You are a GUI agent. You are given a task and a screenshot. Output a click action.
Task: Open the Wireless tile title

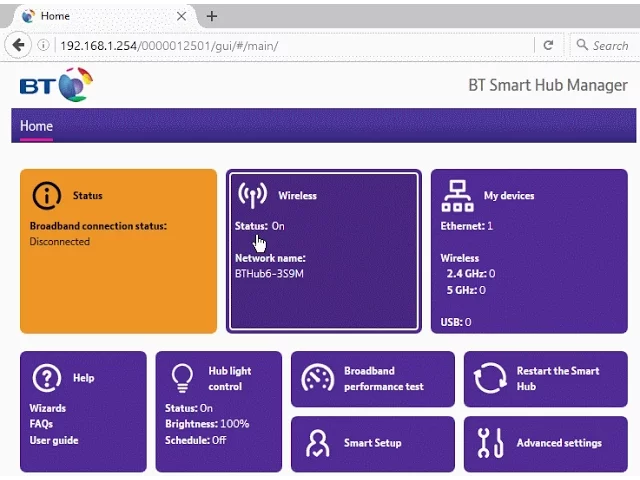298,196
